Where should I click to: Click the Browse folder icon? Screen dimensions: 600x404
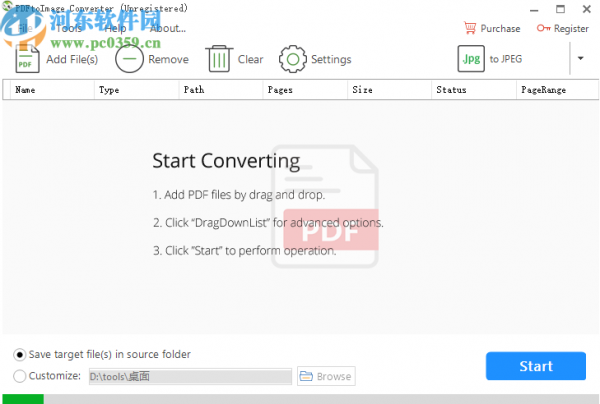click(306, 376)
